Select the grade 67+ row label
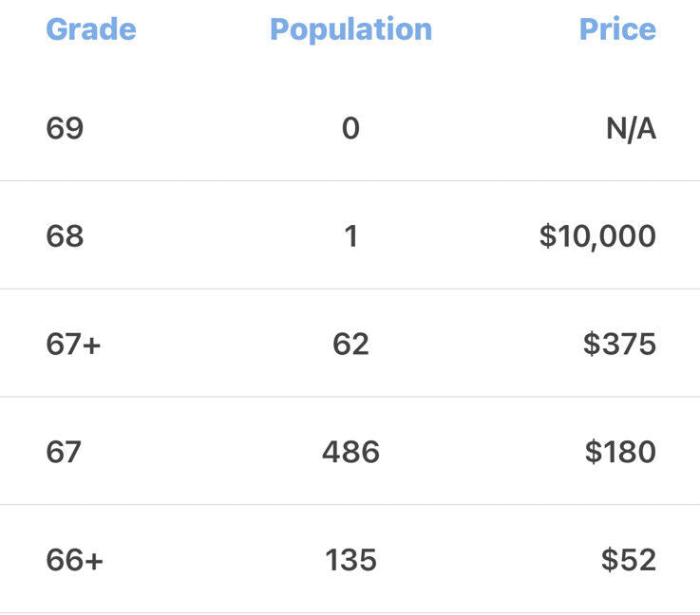 click(x=74, y=345)
